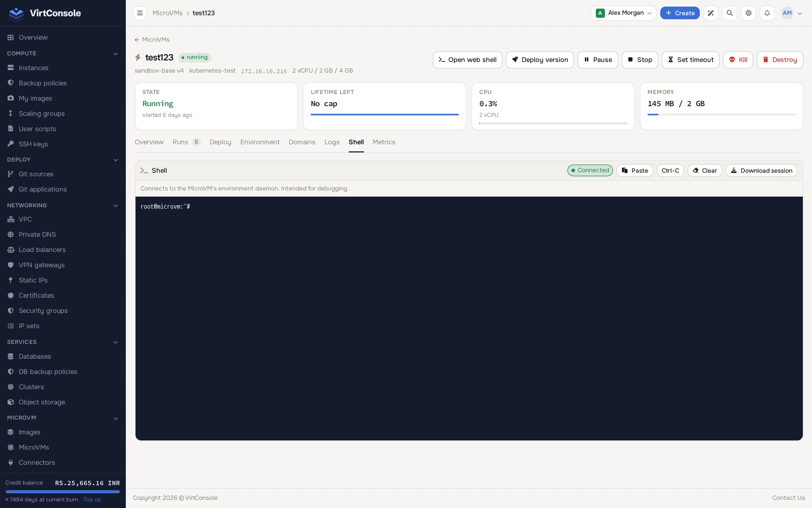The height and width of the screenshot is (508, 812).
Task: Click the Deploy version button
Action: pyautogui.click(x=540, y=60)
